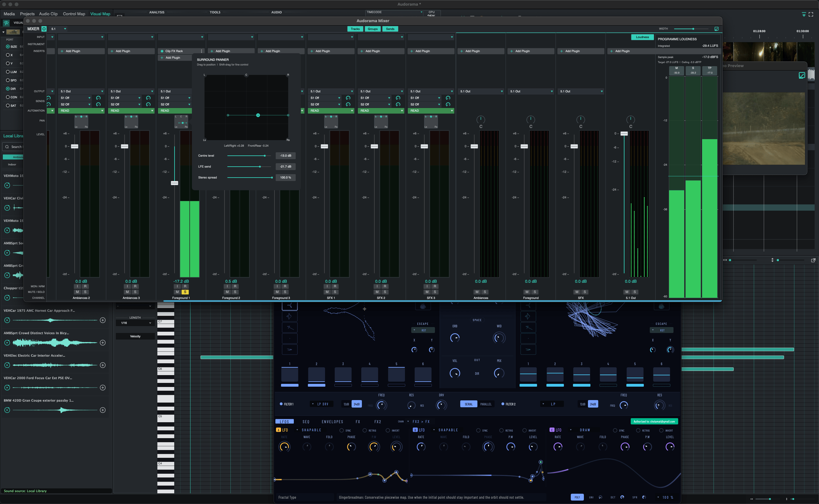Click Add Plugin on the SFX 1 channel

[331, 51]
